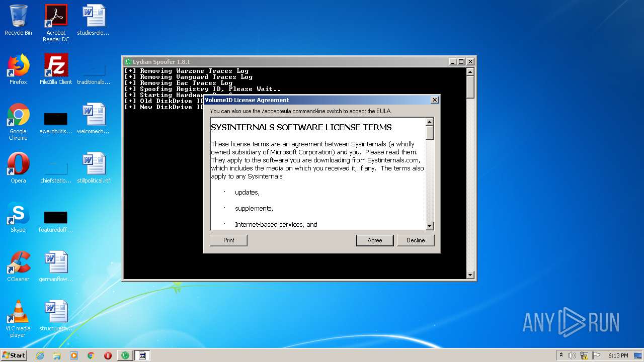
Task: Select the studiesrele… Word document icon
Action: tap(94, 20)
